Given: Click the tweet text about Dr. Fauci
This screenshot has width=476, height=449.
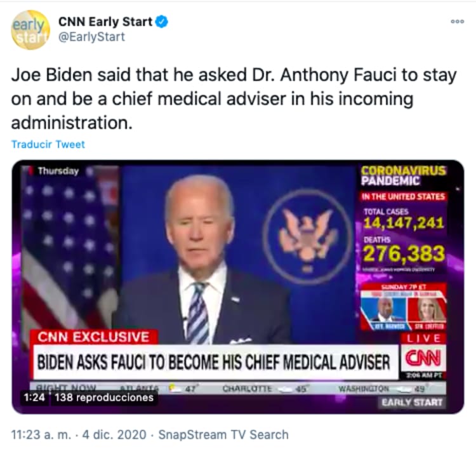Looking at the screenshot, I should click(234, 98).
